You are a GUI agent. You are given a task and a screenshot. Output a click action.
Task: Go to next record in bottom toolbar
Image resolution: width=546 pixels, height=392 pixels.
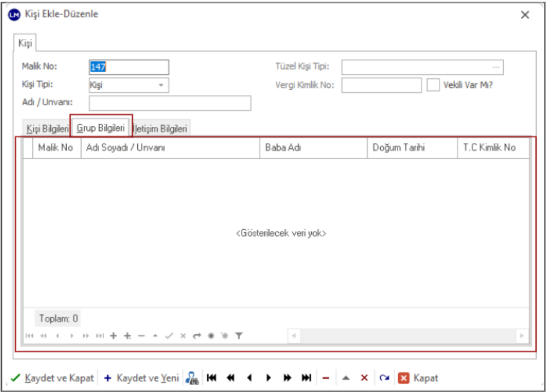pyautogui.click(x=268, y=378)
